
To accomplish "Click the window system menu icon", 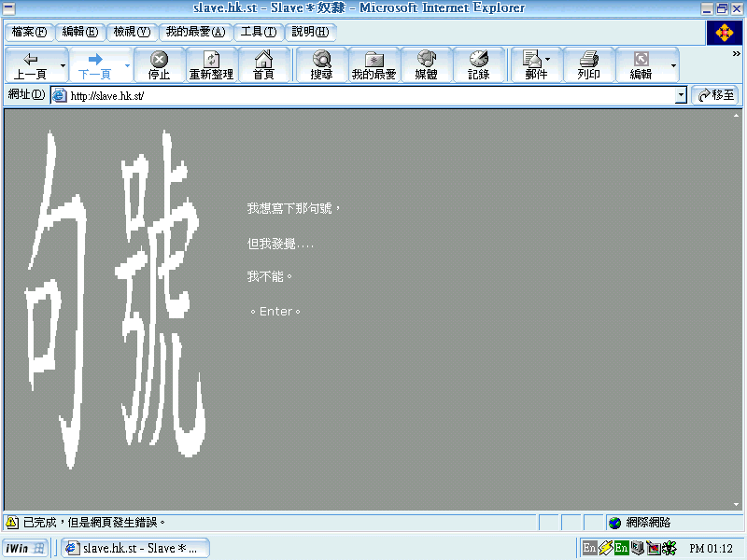I will pos(9,8).
